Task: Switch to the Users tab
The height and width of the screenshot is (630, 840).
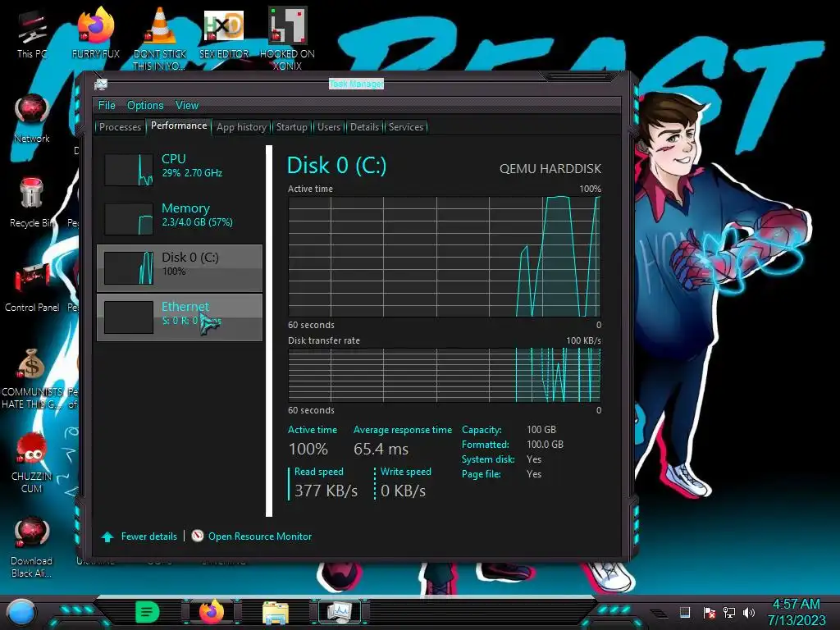Action: click(328, 127)
